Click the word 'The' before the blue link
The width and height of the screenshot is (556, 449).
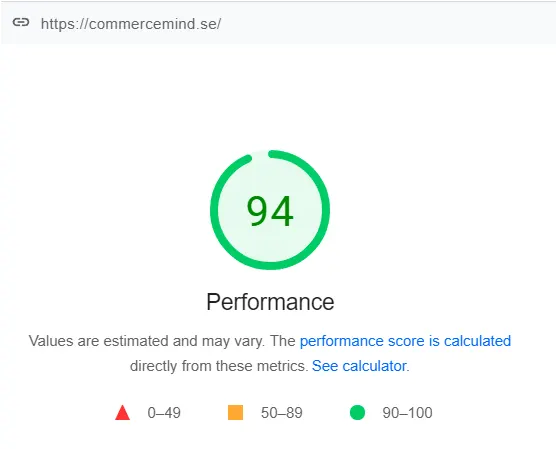(283, 341)
